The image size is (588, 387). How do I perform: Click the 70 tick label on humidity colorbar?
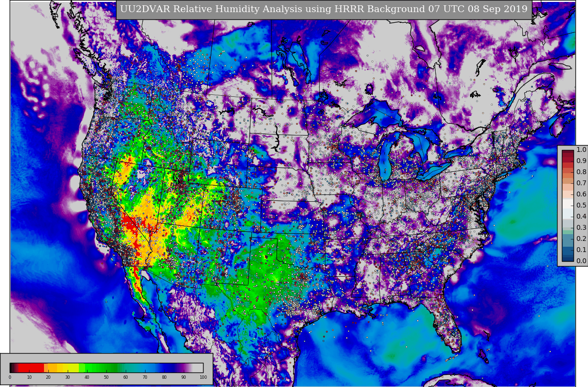[145, 377]
